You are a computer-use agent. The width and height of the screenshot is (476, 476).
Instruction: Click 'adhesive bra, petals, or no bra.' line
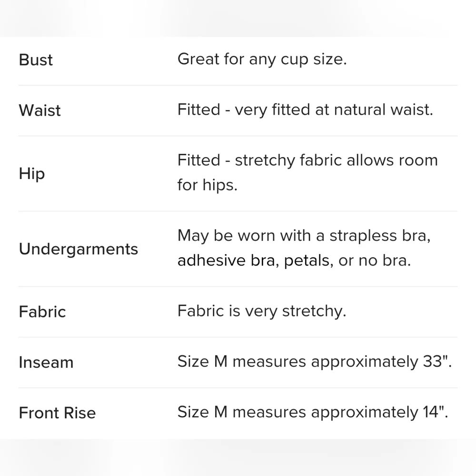294,260
